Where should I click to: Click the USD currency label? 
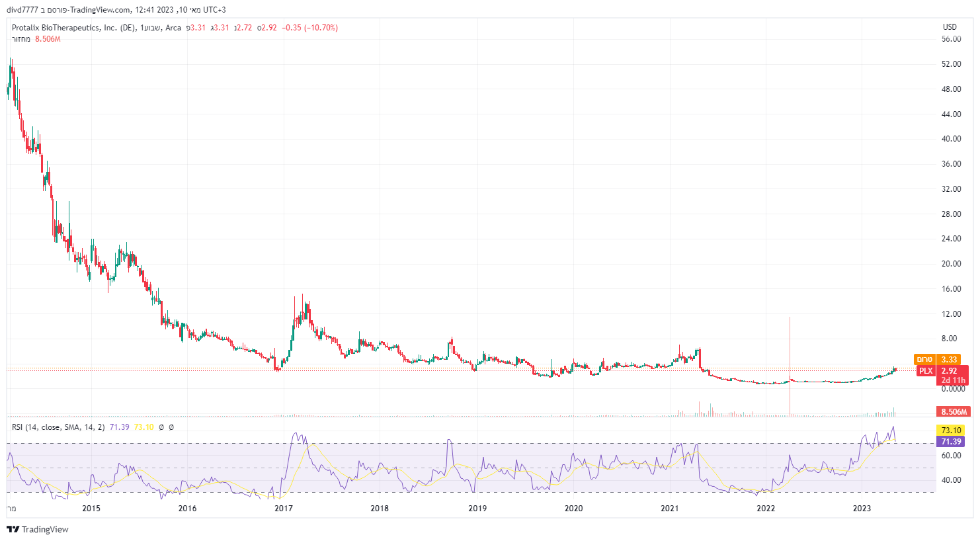950,27
